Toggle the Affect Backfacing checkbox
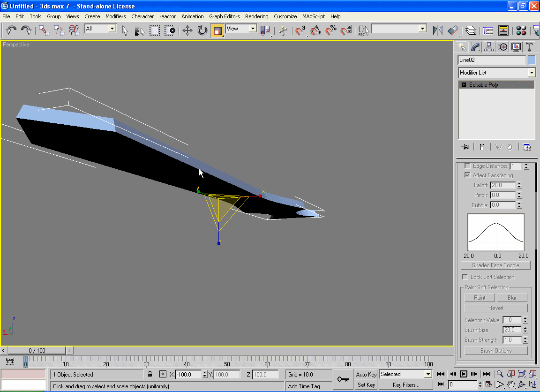The image size is (540, 392). point(467,175)
